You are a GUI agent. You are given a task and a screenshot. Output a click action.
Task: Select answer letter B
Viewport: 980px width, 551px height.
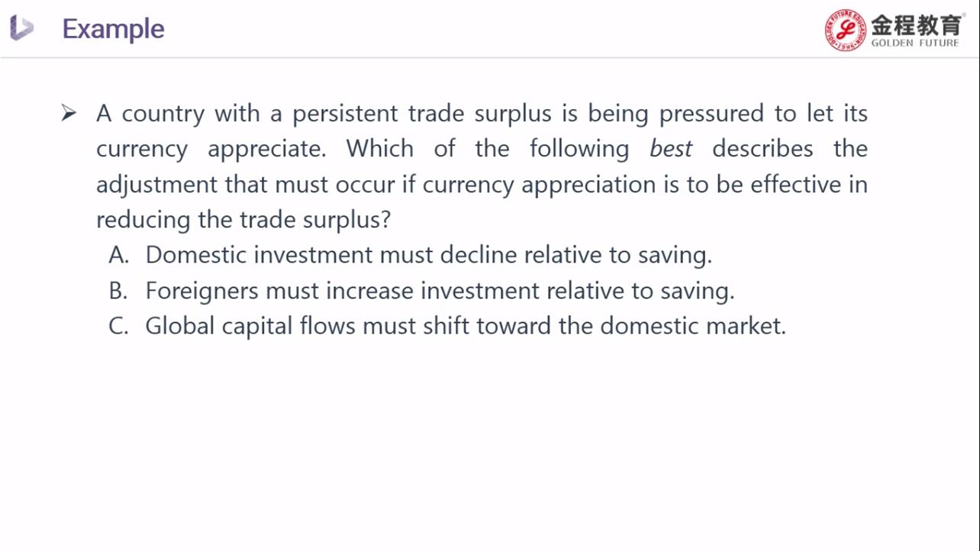coord(118,291)
